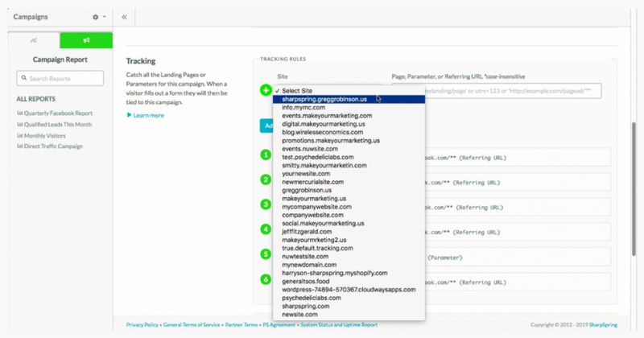Click tracking rule number 6 badge

[266, 279]
